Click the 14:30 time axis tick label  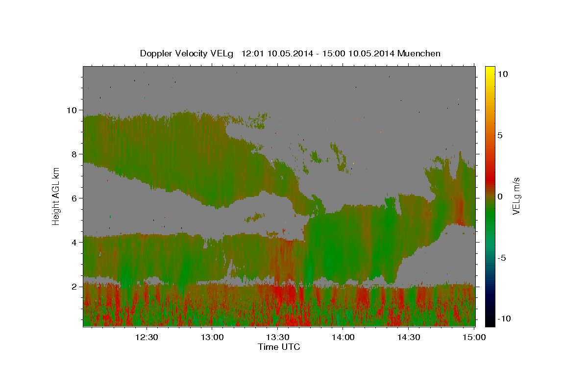tap(408, 338)
